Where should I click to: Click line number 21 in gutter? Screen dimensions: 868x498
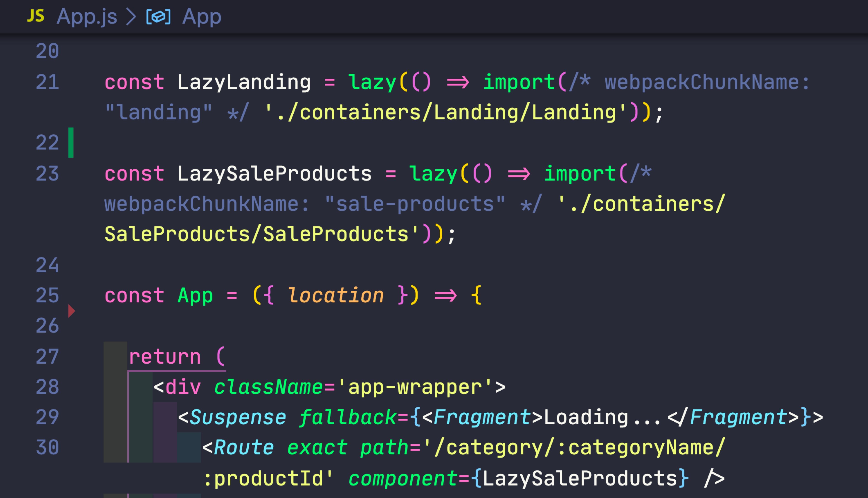tap(47, 82)
